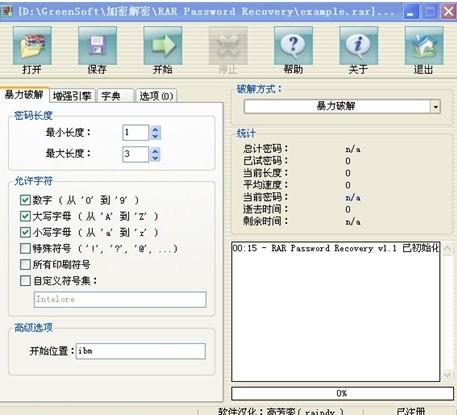Click the application icon in title bar
457x415 pixels.
click(7, 12)
